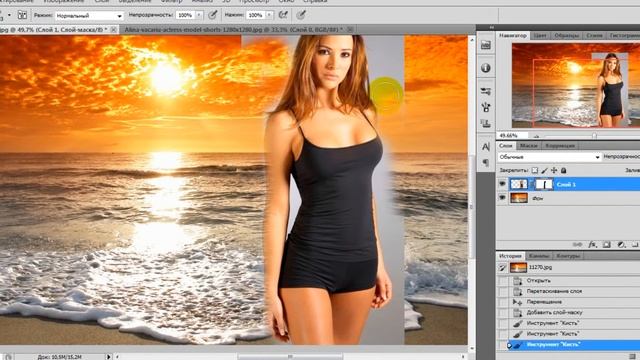
Task: Open the status bar info arrow menu
Action: [109, 357]
